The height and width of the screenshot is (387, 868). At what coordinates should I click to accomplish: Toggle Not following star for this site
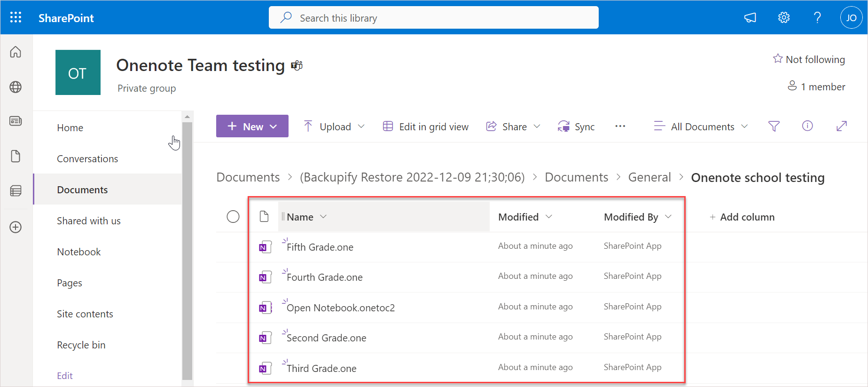(x=809, y=59)
